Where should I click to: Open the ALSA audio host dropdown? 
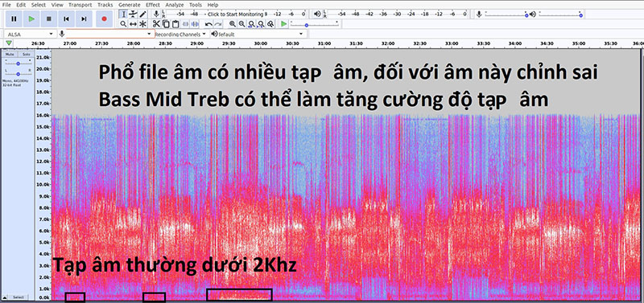[31, 35]
